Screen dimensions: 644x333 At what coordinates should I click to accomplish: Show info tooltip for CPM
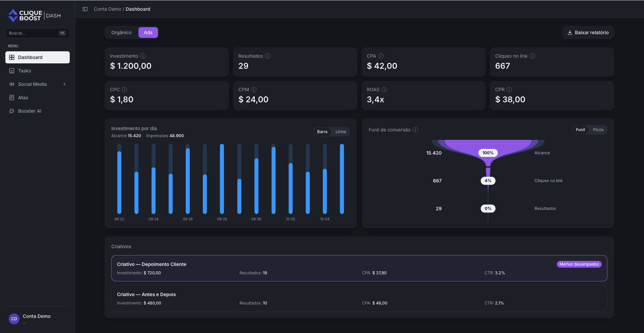tap(254, 90)
